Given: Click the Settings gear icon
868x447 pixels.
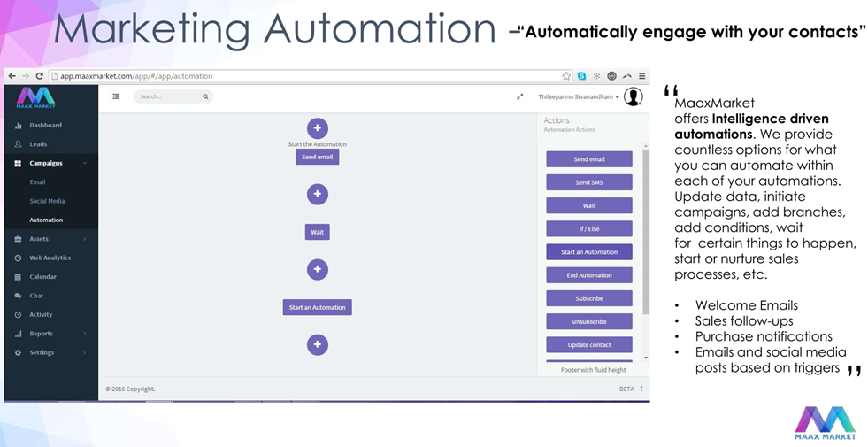Looking at the screenshot, I should (18, 352).
